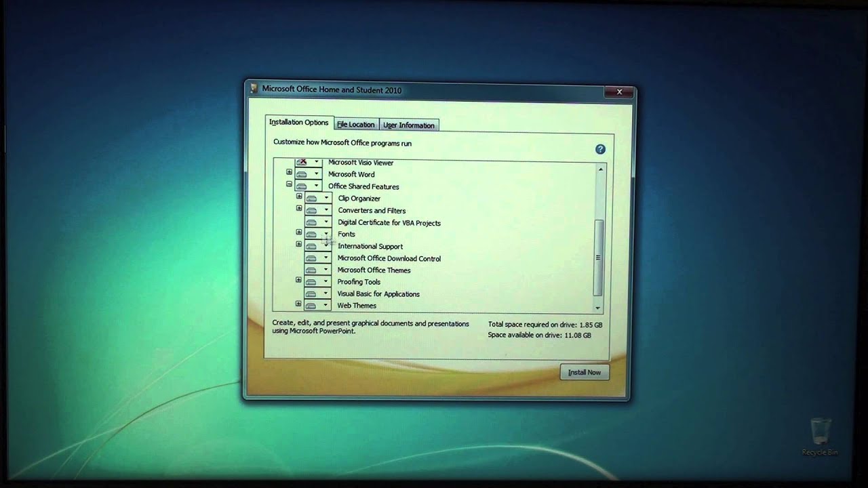Switch to the File Location tab

pyautogui.click(x=356, y=125)
